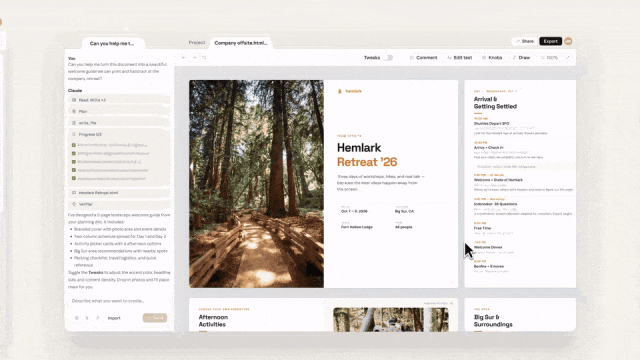640x360 pixels.
Task: Click the forest boardwalk cover photo
Action: click(x=256, y=184)
